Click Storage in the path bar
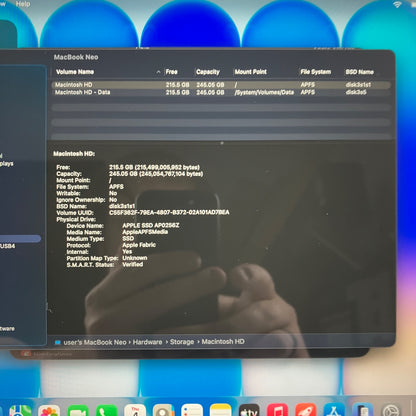 pos(182,342)
